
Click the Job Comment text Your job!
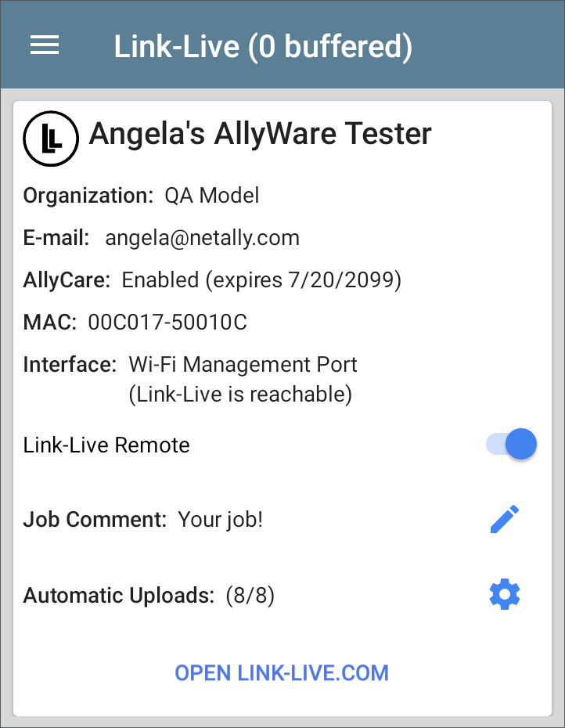click(221, 519)
